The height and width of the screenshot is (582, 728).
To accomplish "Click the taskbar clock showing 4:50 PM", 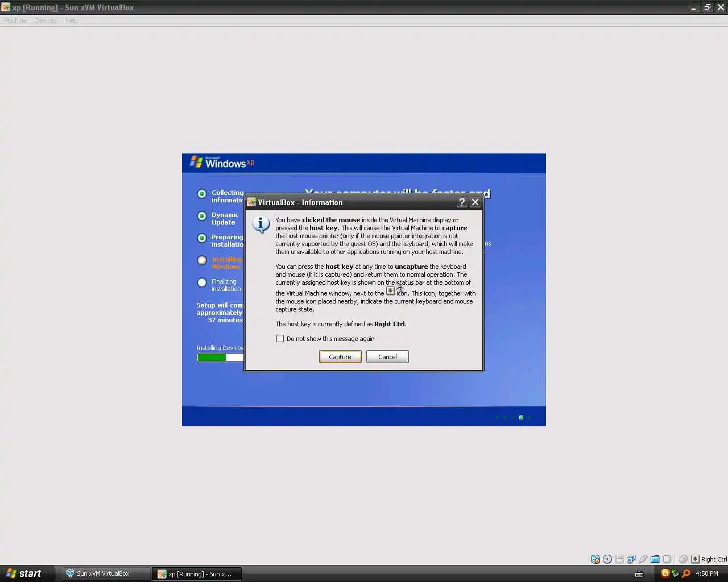I will [x=707, y=573].
